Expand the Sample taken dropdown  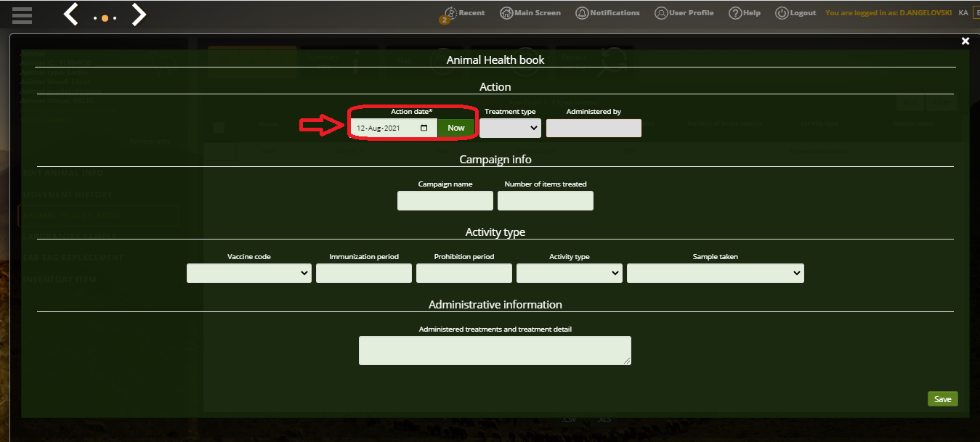[716, 273]
